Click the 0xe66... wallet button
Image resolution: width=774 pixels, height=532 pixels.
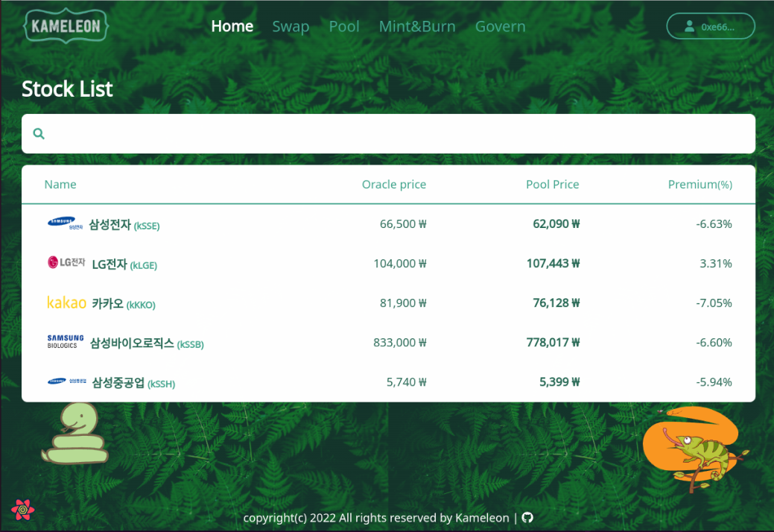(x=711, y=26)
